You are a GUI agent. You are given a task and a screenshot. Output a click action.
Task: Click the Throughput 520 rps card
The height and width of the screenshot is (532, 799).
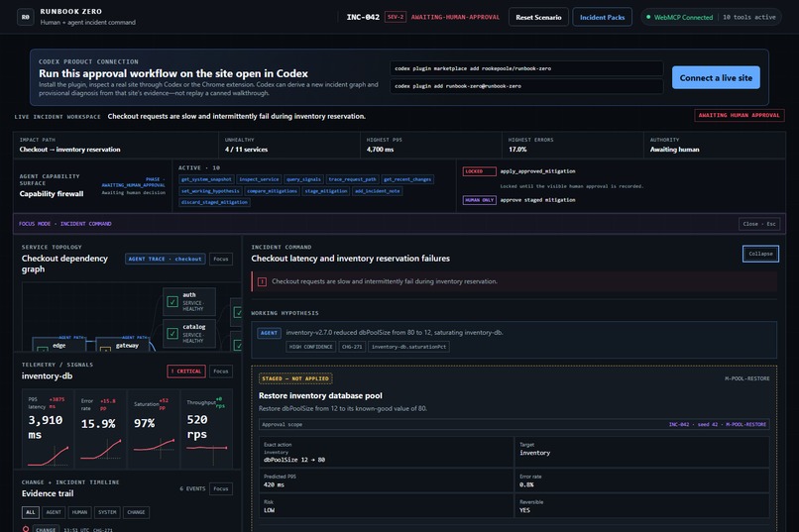pos(206,429)
